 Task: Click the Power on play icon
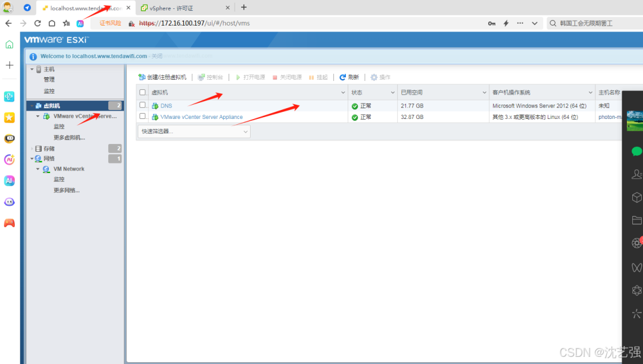tap(238, 77)
